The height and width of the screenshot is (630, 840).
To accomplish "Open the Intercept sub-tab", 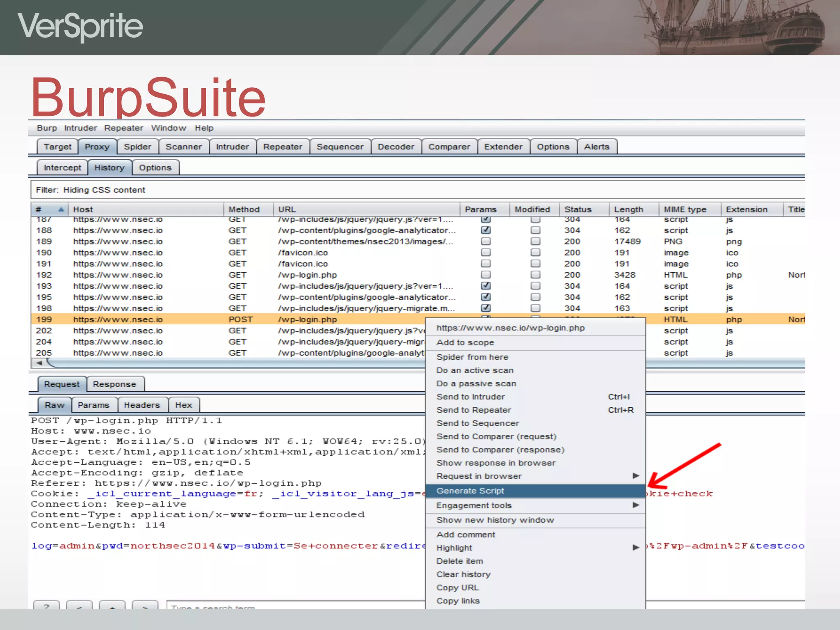I will 62,168.
